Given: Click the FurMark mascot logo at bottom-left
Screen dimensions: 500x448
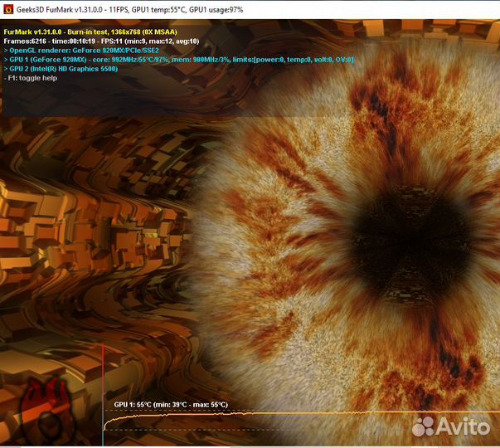Looking at the screenshot, I should 47,408.
